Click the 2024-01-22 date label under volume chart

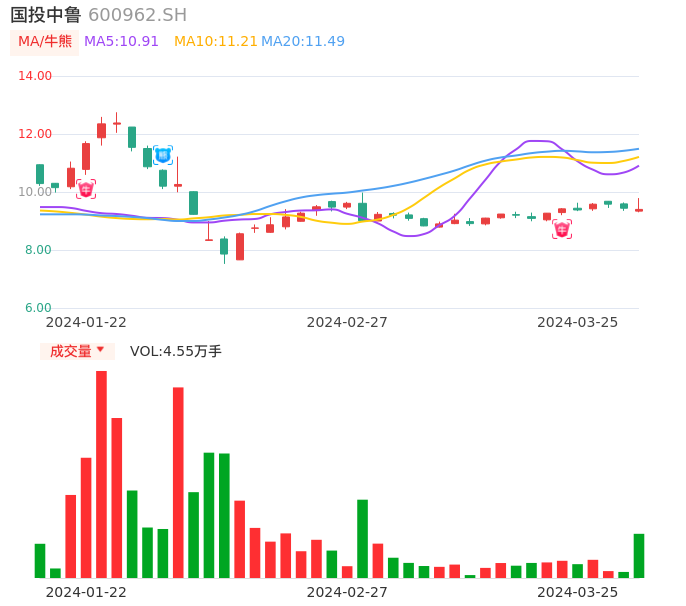pos(86,592)
